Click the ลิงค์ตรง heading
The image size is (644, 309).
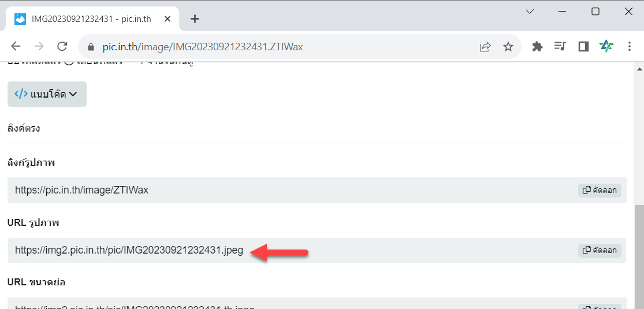[24, 128]
